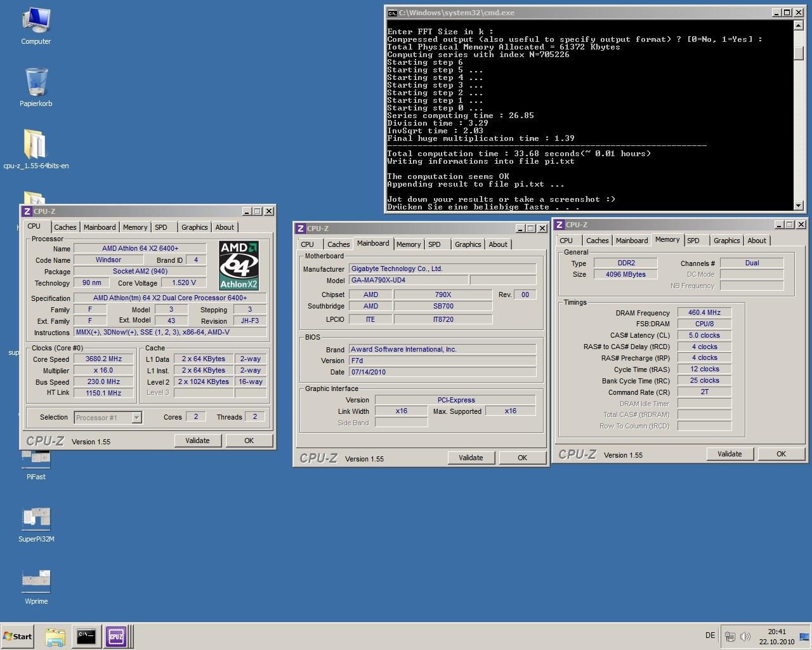This screenshot has width=812, height=650.
Task: Click Total computation time line in cmd
Action: click(519, 154)
